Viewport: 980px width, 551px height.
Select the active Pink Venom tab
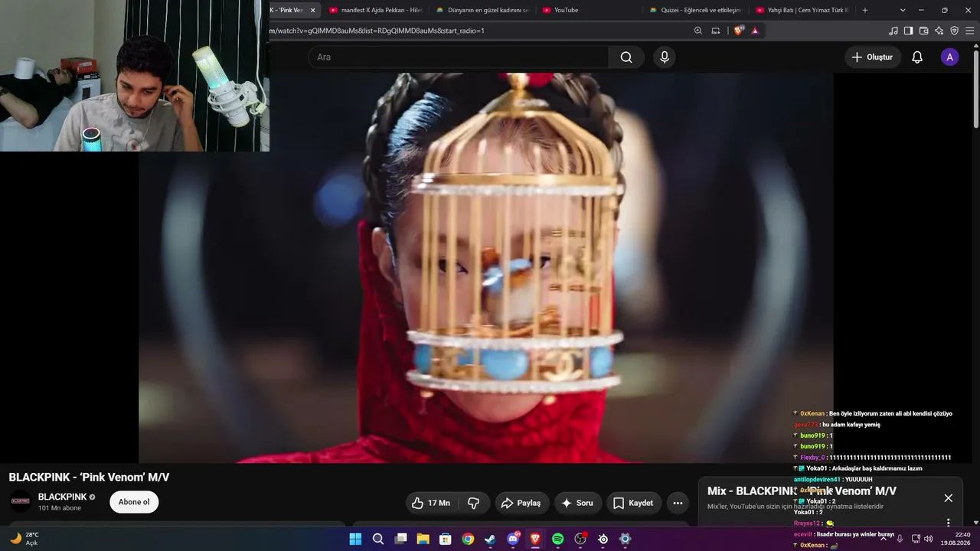[287, 10]
